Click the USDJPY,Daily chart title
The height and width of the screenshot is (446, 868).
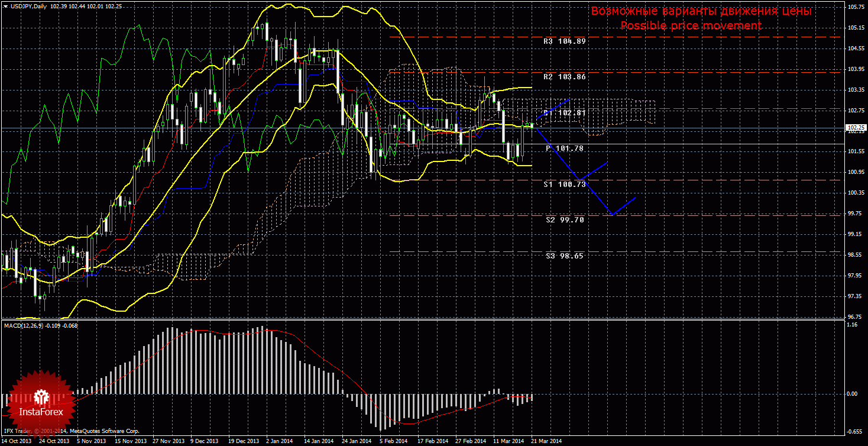[28, 5]
